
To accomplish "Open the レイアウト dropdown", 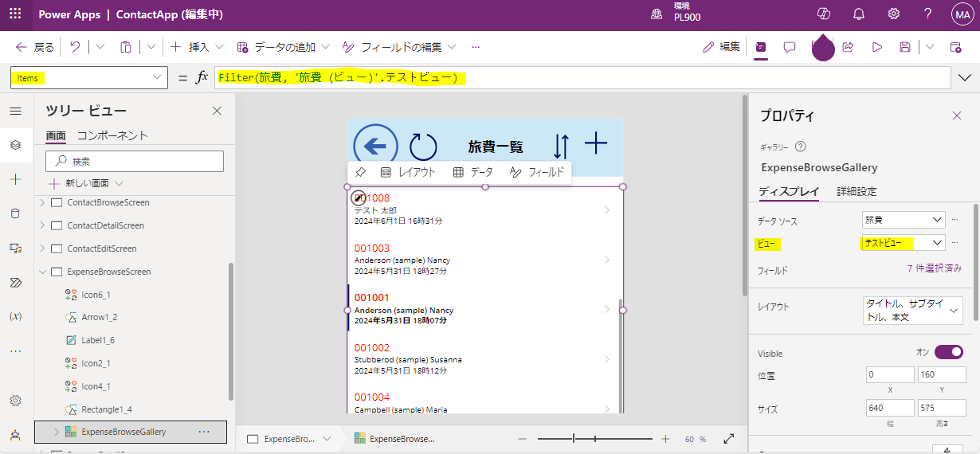I will point(913,311).
